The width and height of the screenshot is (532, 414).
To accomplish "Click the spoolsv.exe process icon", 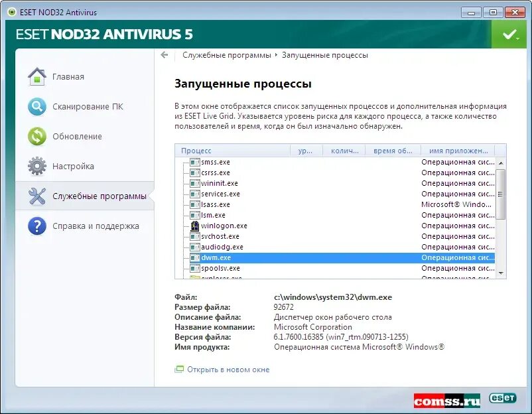I will click(195, 268).
